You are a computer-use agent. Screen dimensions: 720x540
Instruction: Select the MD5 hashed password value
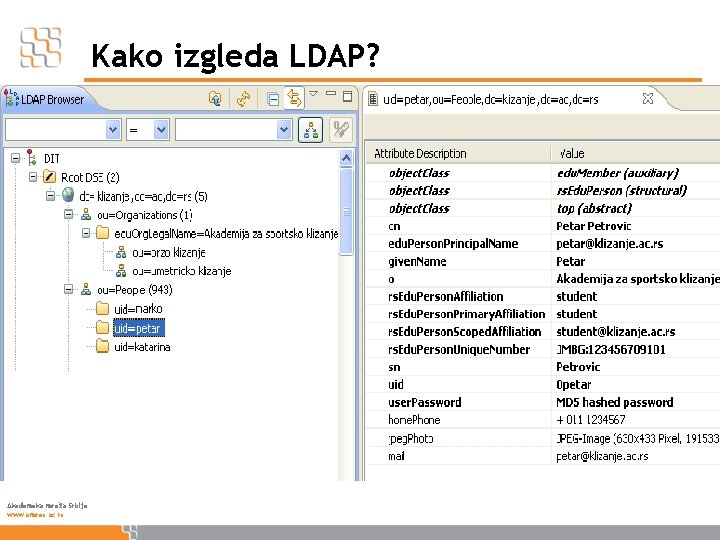click(x=614, y=402)
